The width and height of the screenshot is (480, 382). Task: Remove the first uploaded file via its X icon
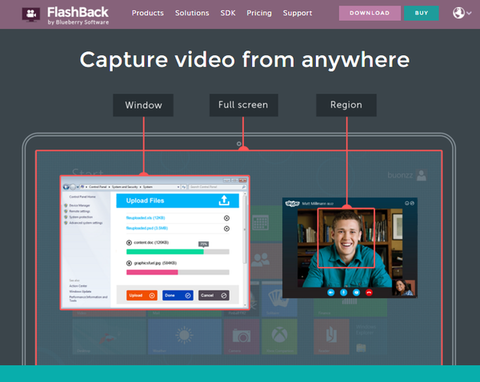pos(227,218)
